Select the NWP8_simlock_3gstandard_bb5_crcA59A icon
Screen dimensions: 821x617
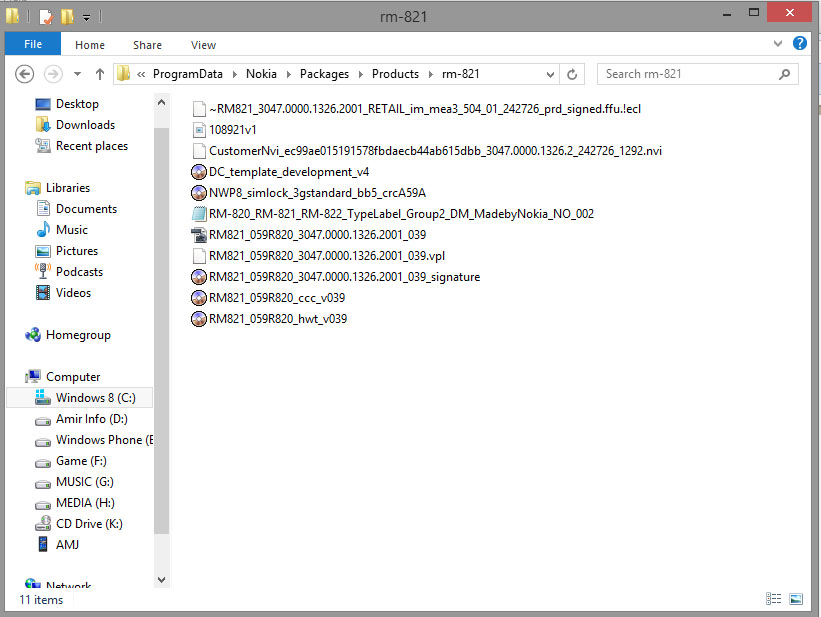pos(199,193)
